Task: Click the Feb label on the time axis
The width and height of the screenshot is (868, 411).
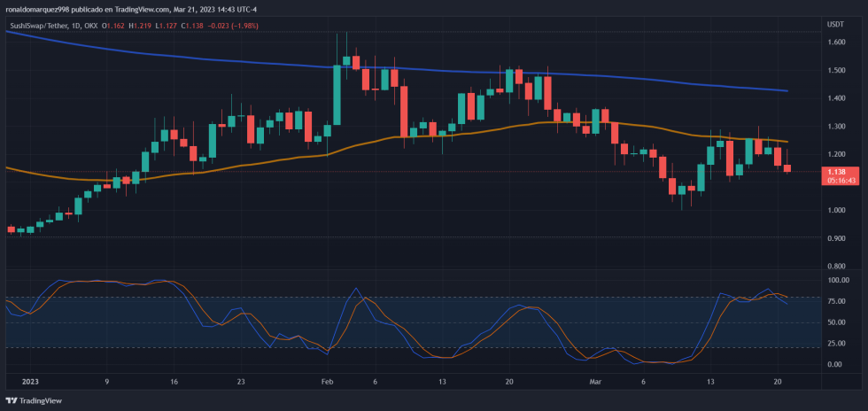Action: [327, 382]
